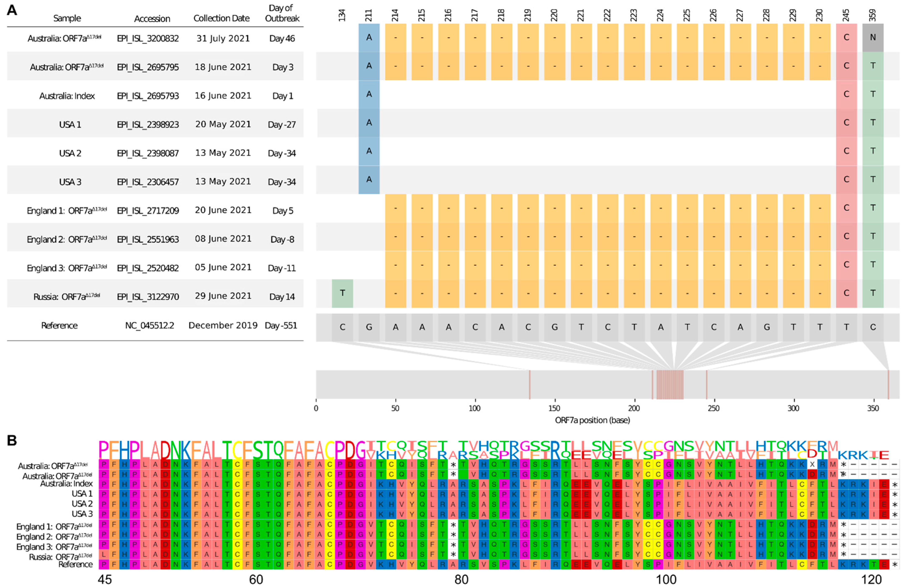Image resolution: width=905 pixels, height=588 pixels.
Task: Click residue number "120" below the panel B alignment
Action: tap(872, 580)
